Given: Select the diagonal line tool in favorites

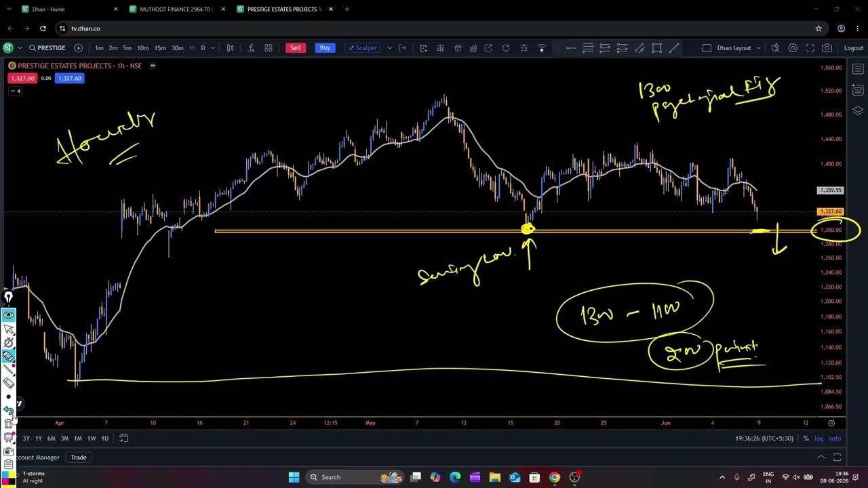Looking at the screenshot, I should pos(674,48).
